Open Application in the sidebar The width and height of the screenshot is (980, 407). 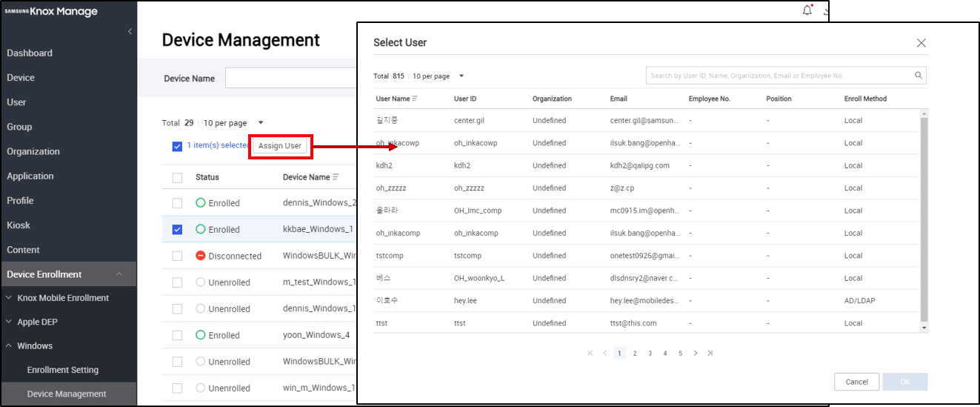pyautogui.click(x=30, y=176)
